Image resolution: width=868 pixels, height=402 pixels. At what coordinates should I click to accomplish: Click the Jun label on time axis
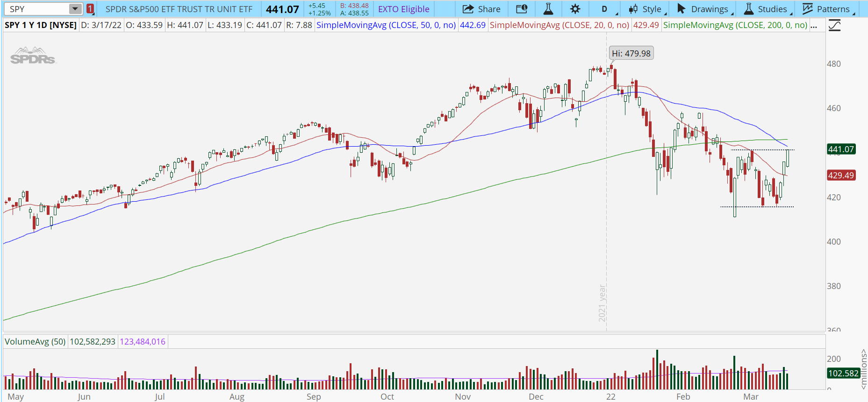click(x=84, y=397)
